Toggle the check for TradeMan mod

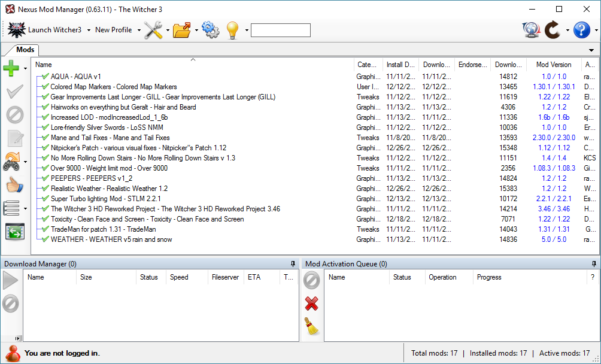(x=45, y=229)
